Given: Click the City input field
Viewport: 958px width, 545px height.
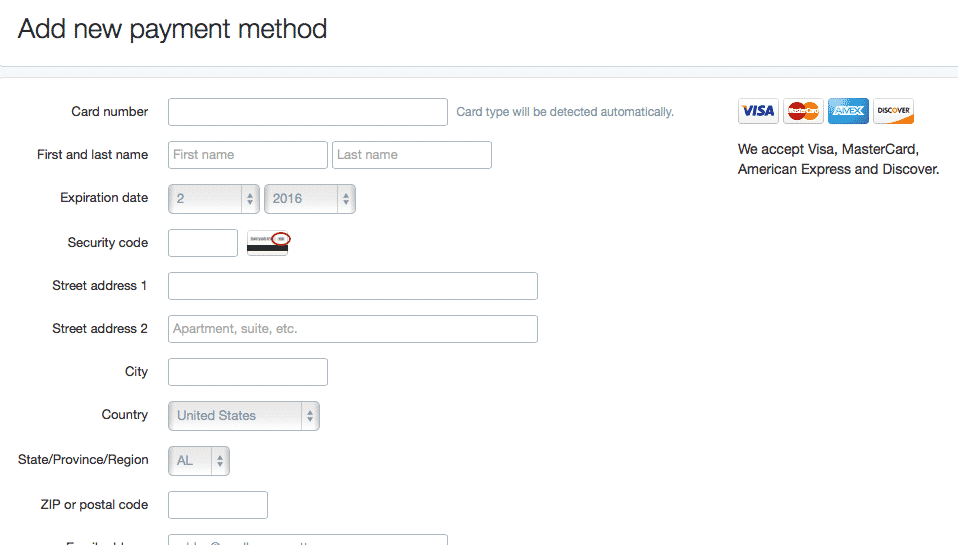Looking at the screenshot, I should pyautogui.click(x=247, y=372).
